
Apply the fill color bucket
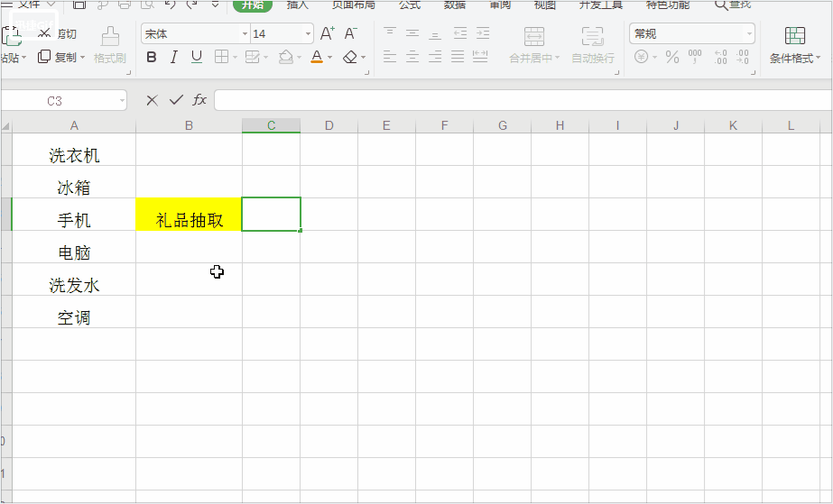click(x=286, y=57)
